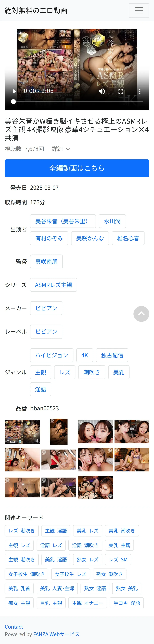154x644 pixels.
Task: Click the site title in the header
Action: pyautogui.click(x=36, y=11)
